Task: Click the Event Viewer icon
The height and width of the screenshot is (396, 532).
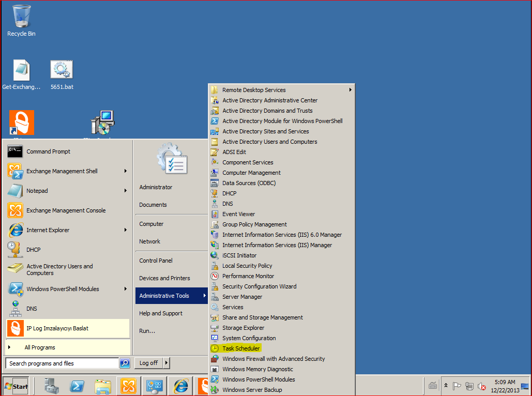Action: [x=215, y=214]
